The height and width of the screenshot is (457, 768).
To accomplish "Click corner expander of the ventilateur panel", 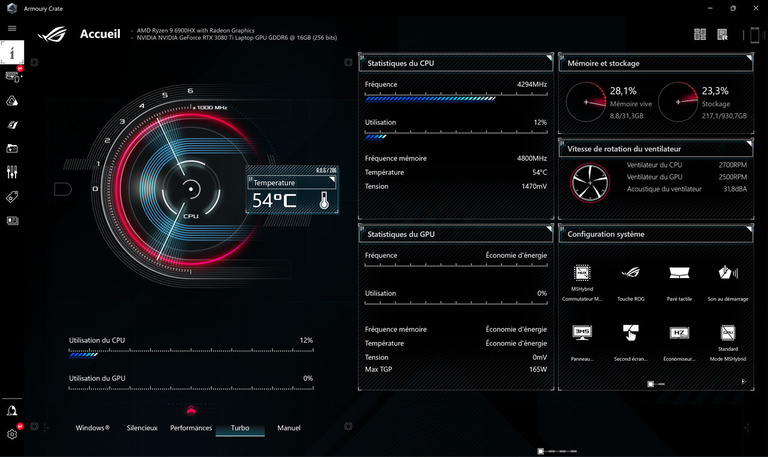I will (x=749, y=144).
